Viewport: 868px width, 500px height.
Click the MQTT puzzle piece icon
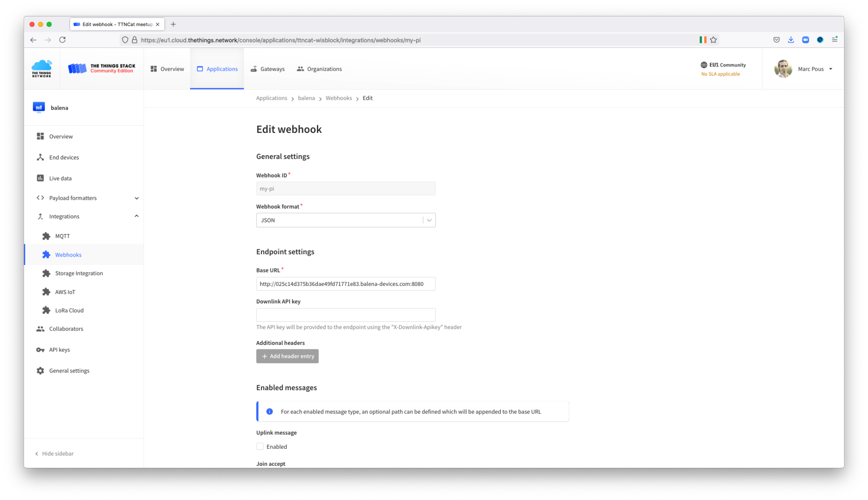[x=46, y=236]
